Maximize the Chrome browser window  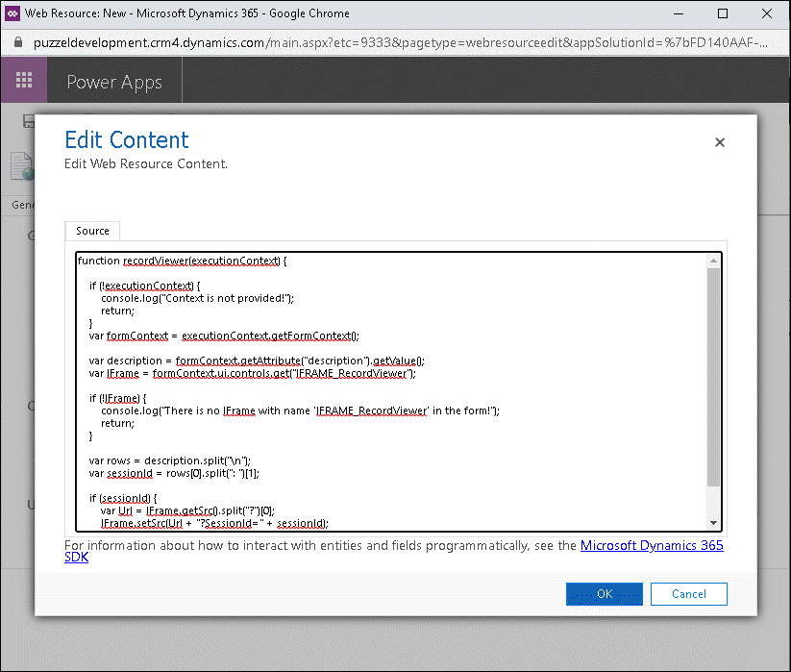click(x=722, y=13)
